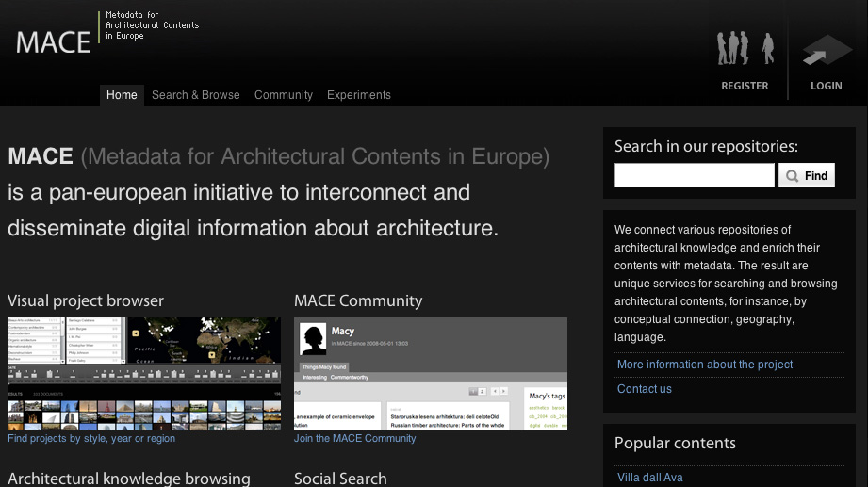Click the 'Visual project browser' heading
The image size is (868, 487).
pyautogui.click(x=86, y=301)
